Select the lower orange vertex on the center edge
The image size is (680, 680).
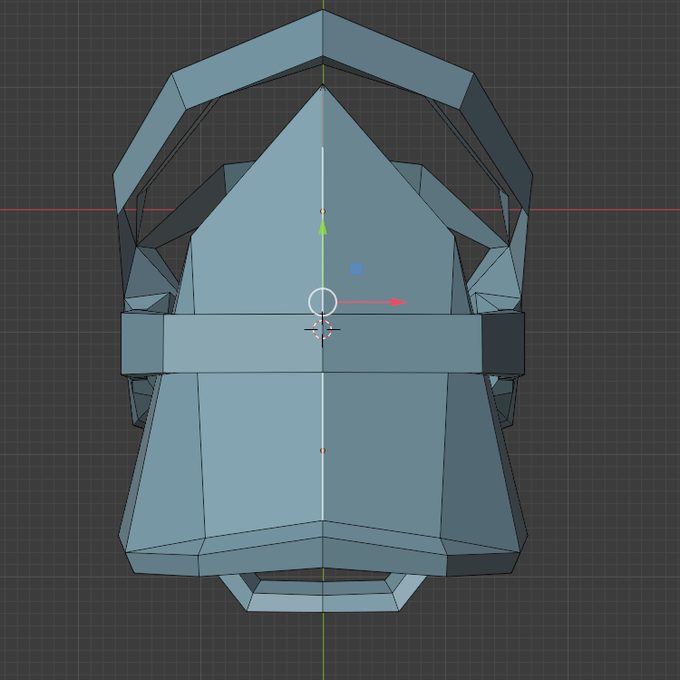pyautogui.click(x=323, y=451)
